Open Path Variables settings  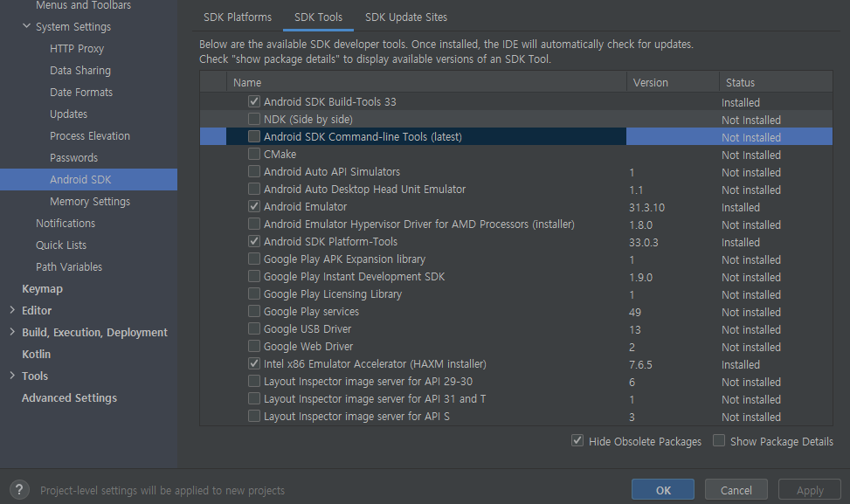[x=69, y=266]
